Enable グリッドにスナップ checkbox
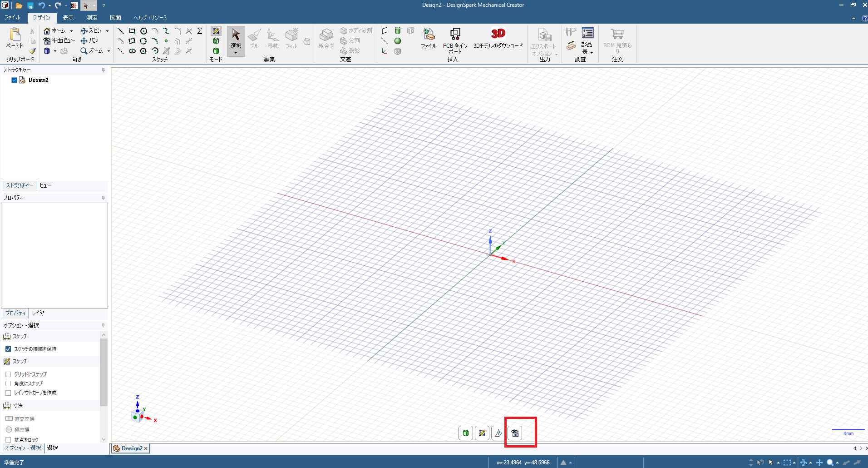Image resolution: width=868 pixels, height=468 pixels. click(8, 374)
